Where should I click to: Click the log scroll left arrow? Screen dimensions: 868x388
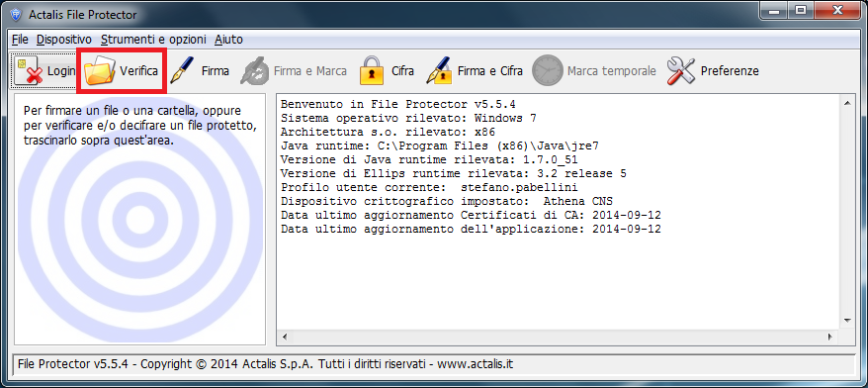tap(286, 337)
